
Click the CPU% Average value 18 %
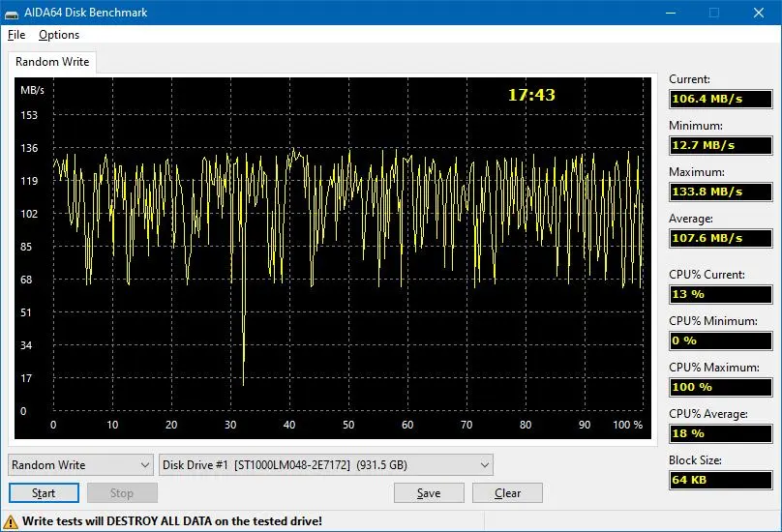pyautogui.click(x=721, y=433)
